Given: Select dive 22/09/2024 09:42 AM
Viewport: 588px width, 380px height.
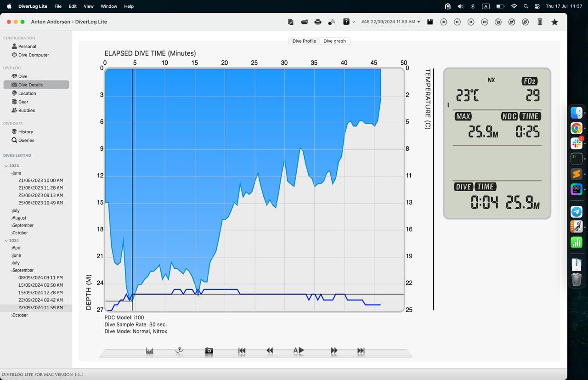Looking at the screenshot, I should tap(40, 300).
